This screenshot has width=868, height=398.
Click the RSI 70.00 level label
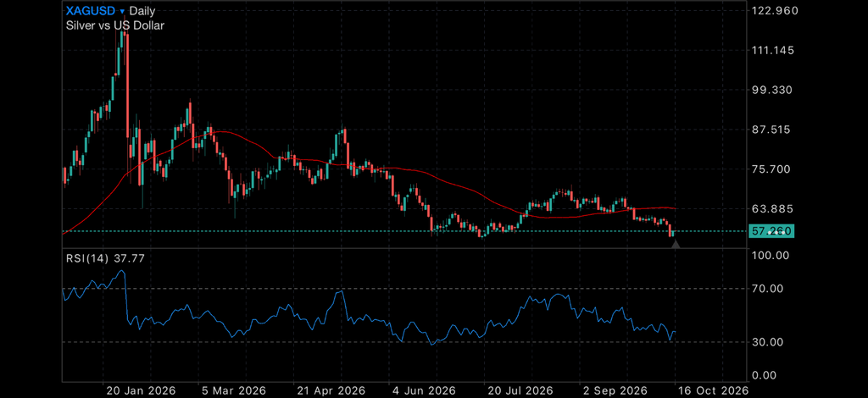tap(767, 289)
